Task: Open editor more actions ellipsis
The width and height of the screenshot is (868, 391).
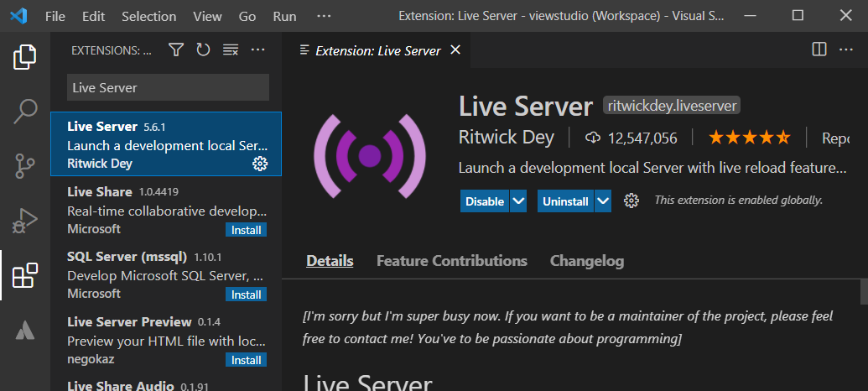Action: click(x=845, y=50)
